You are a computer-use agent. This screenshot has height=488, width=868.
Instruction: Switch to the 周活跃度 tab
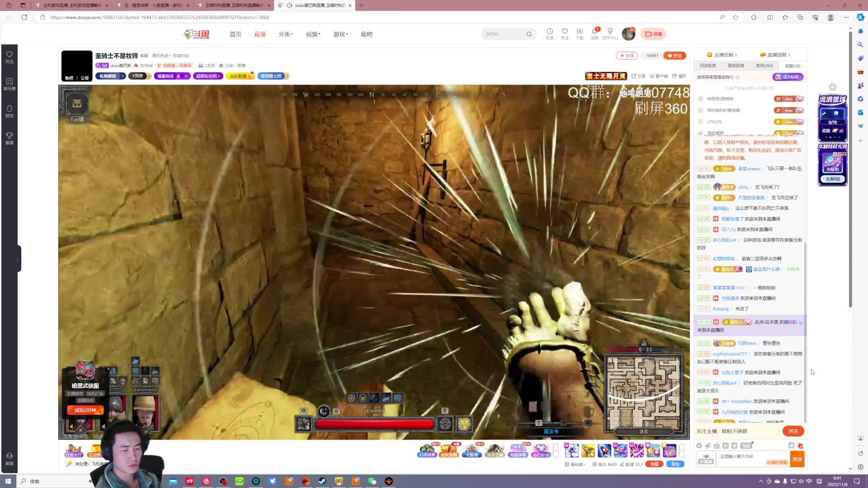coord(736,66)
